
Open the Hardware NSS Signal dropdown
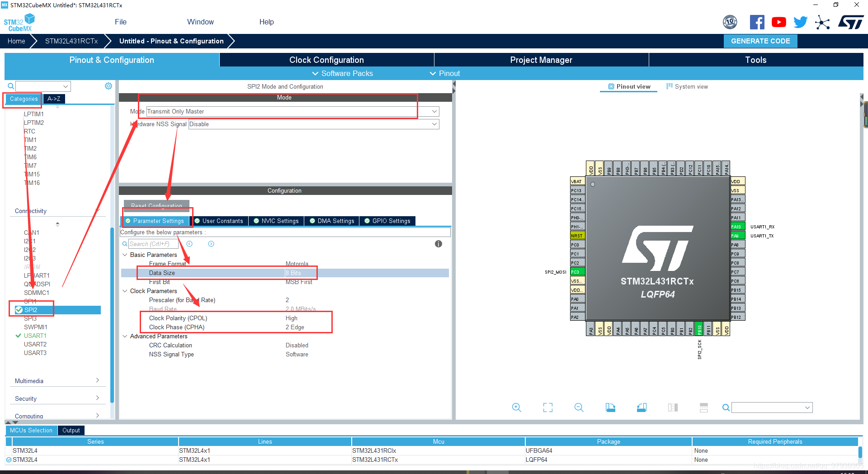click(x=314, y=124)
